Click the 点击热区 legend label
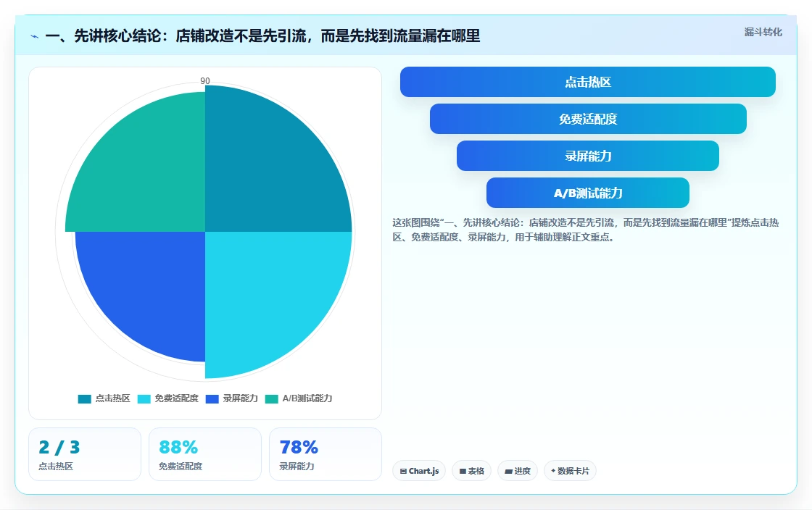This screenshot has width=812, height=510. coord(112,398)
